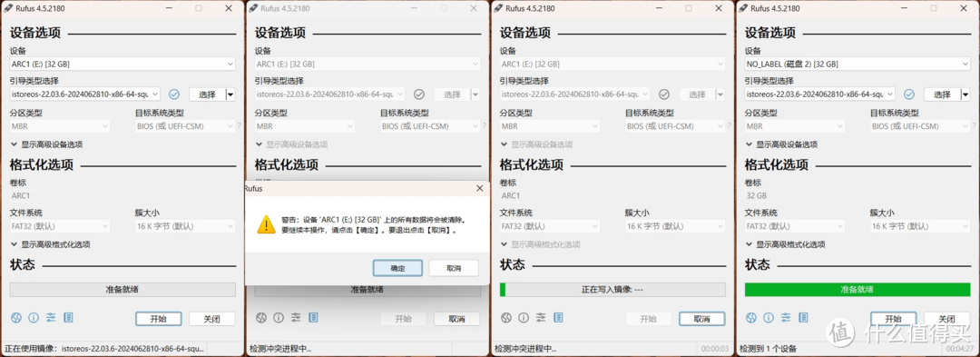980x357 pixels.
Task: Expand 显示高级设备选项 in NO_LABEL window
Action: (782, 144)
